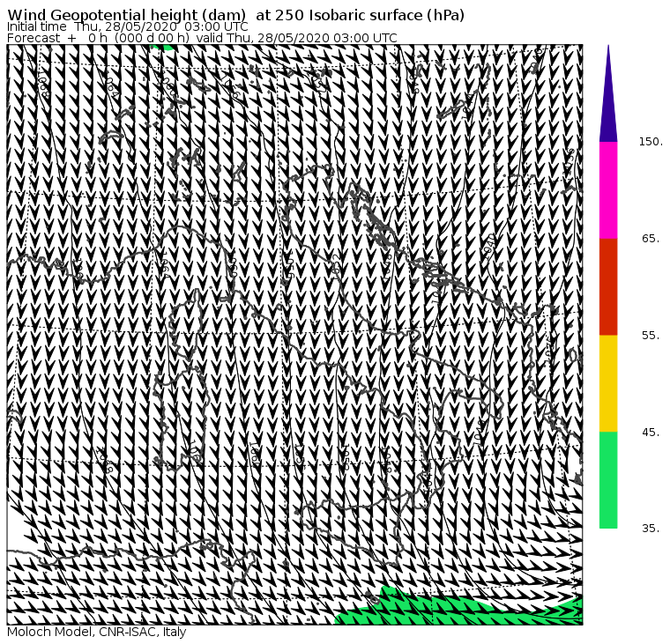The height and width of the screenshot is (644, 670).
Task: Click the magenta 65-150 legend color band
Action: [608, 190]
